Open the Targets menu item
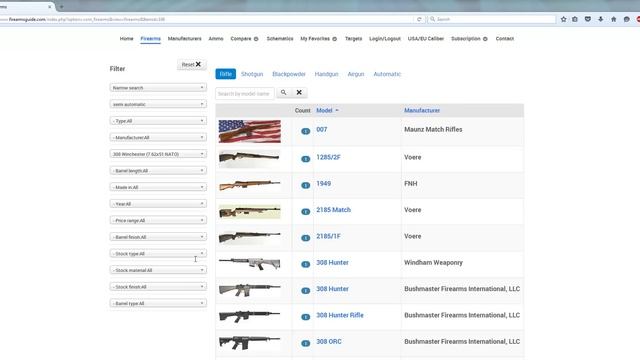 tap(353, 39)
